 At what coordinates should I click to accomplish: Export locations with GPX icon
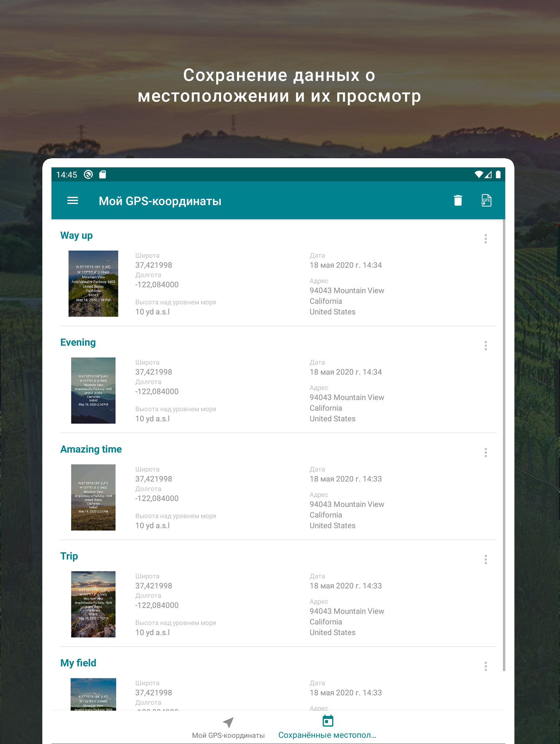click(486, 200)
